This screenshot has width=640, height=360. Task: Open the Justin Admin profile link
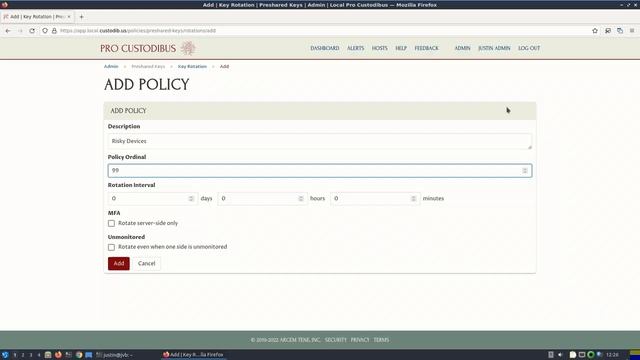click(494, 48)
